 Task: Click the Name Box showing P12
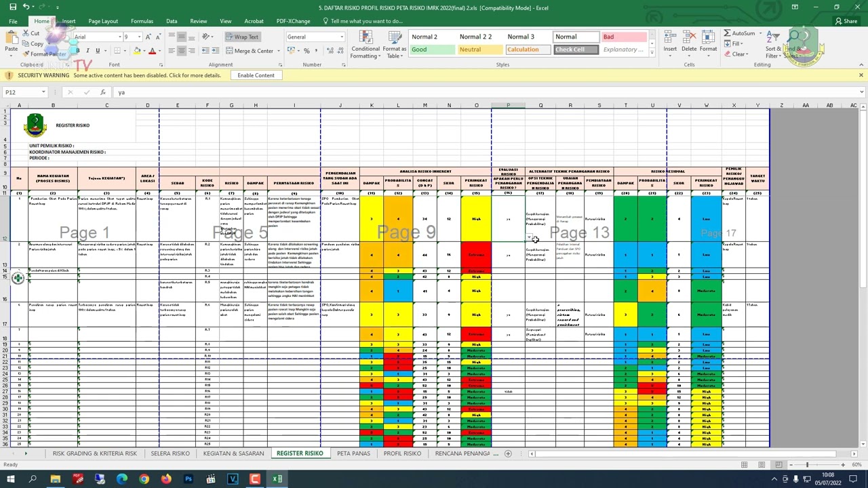pyautogui.click(x=23, y=92)
